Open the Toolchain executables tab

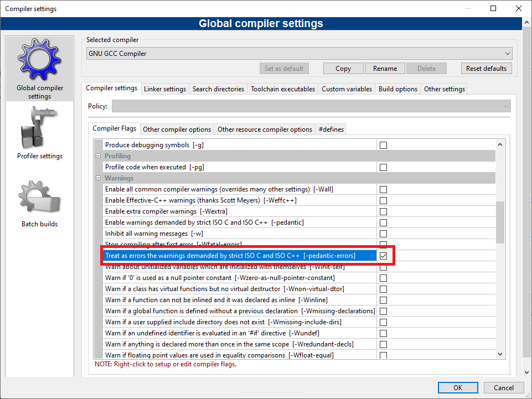283,89
